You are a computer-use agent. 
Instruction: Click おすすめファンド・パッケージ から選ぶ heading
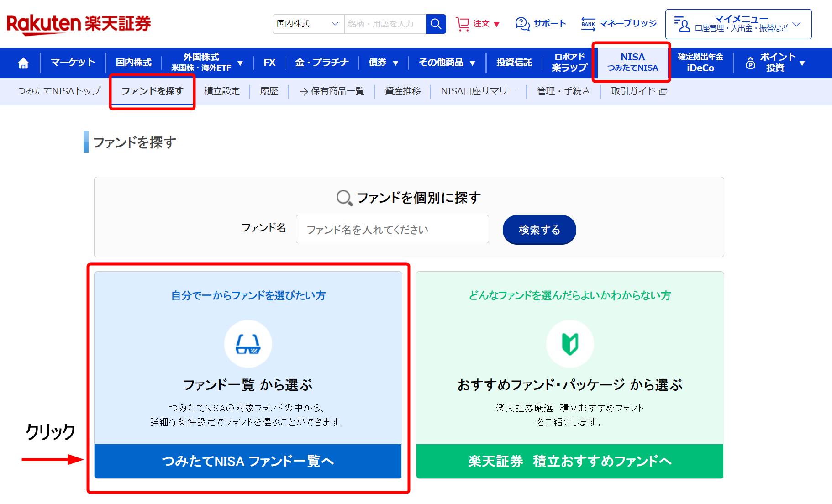(570, 385)
